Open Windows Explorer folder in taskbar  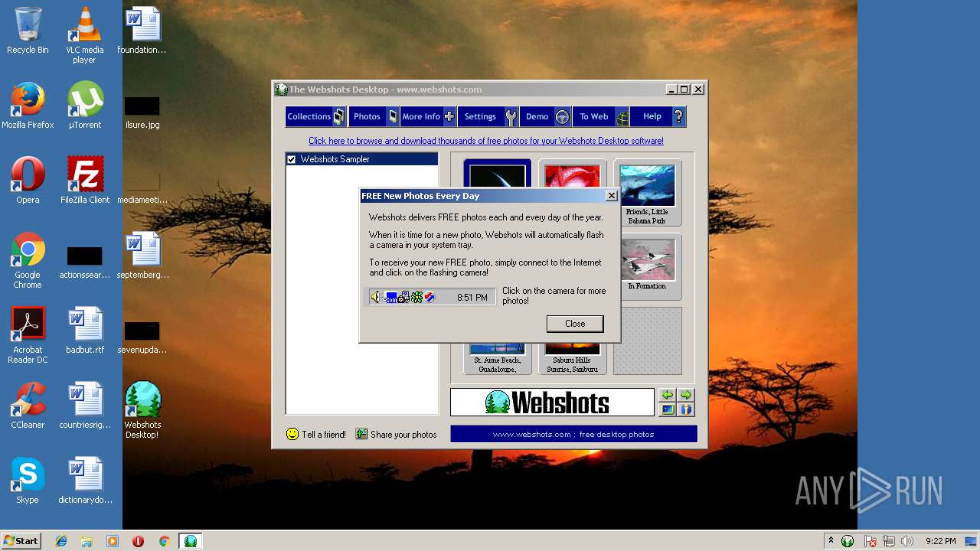pyautogui.click(x=87, y=541)
